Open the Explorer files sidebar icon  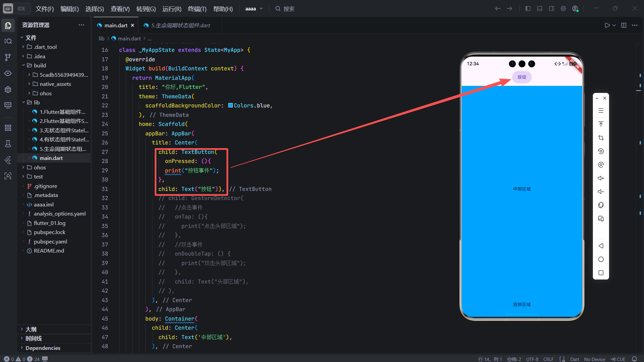8,25
